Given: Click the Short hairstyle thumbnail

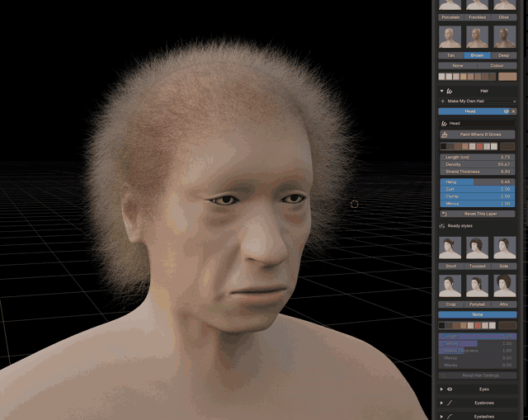Looking at the screenshot, I should pyautogui.click(x=450, y=248).
